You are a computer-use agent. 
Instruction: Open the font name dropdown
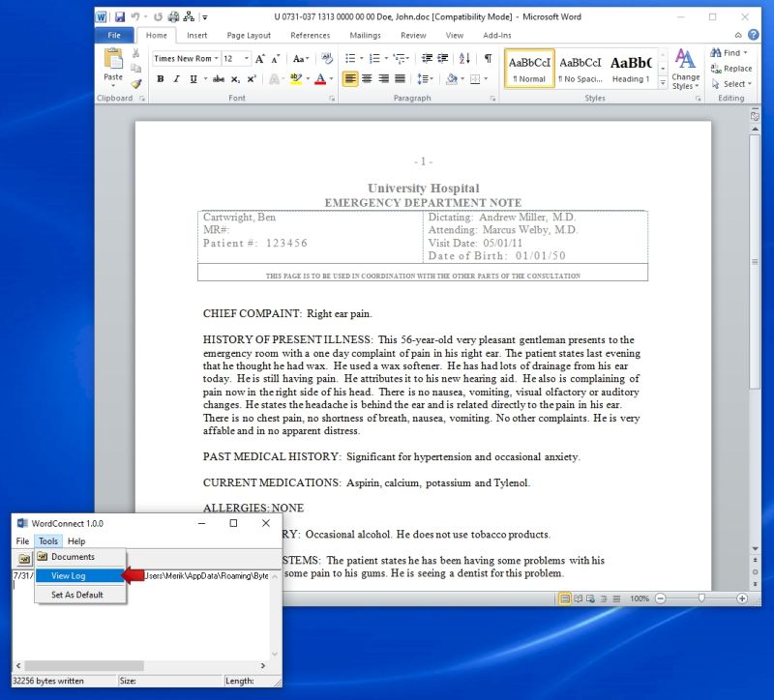click(x=217, y=59)
